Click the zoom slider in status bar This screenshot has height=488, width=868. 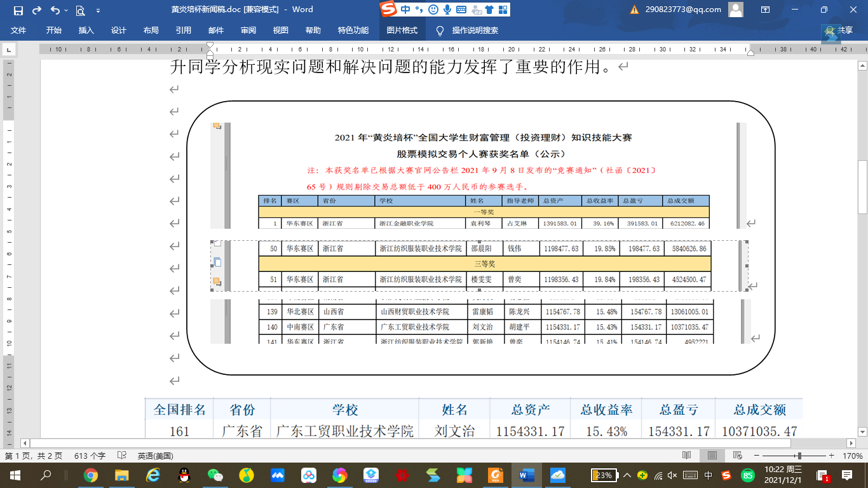(x=799, y=456)
